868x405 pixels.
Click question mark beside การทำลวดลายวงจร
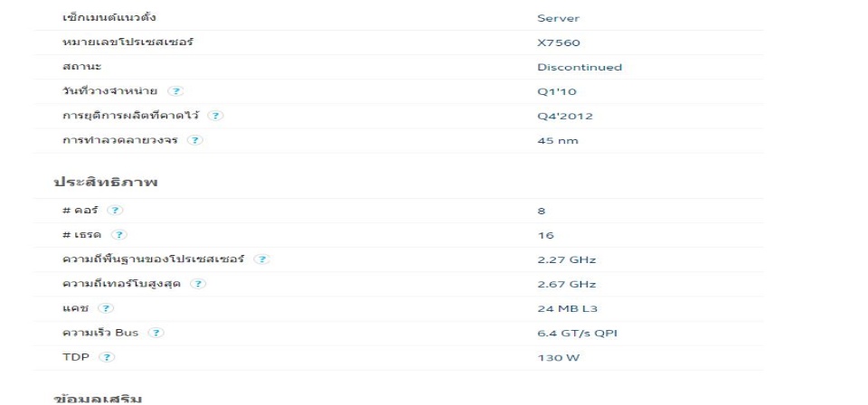[195, 140]
